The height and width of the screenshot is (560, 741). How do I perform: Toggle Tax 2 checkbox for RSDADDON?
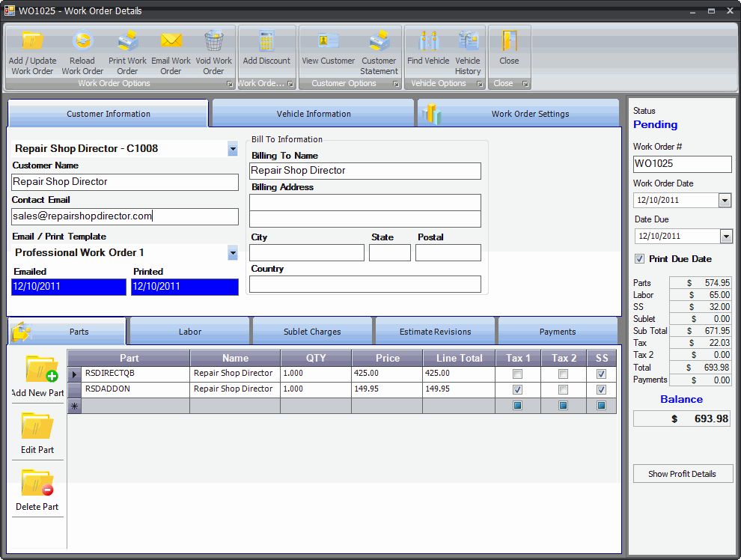coord(563,390)
